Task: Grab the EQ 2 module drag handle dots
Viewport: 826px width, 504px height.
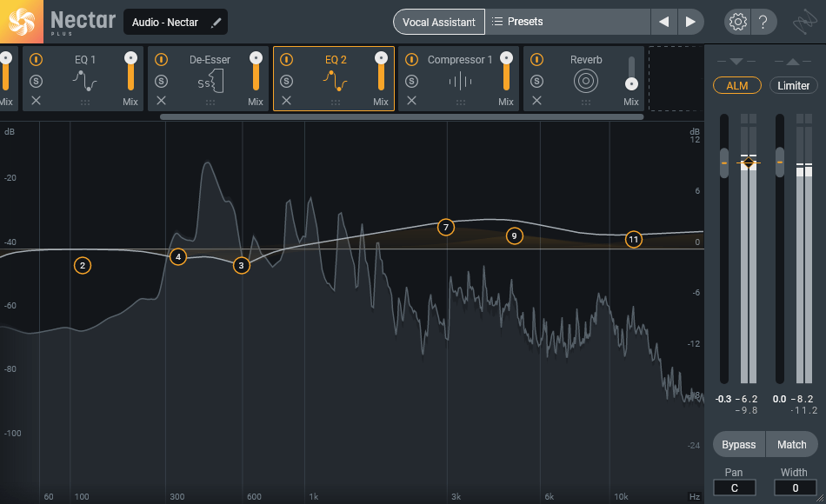Action: [x=335, y=103]
